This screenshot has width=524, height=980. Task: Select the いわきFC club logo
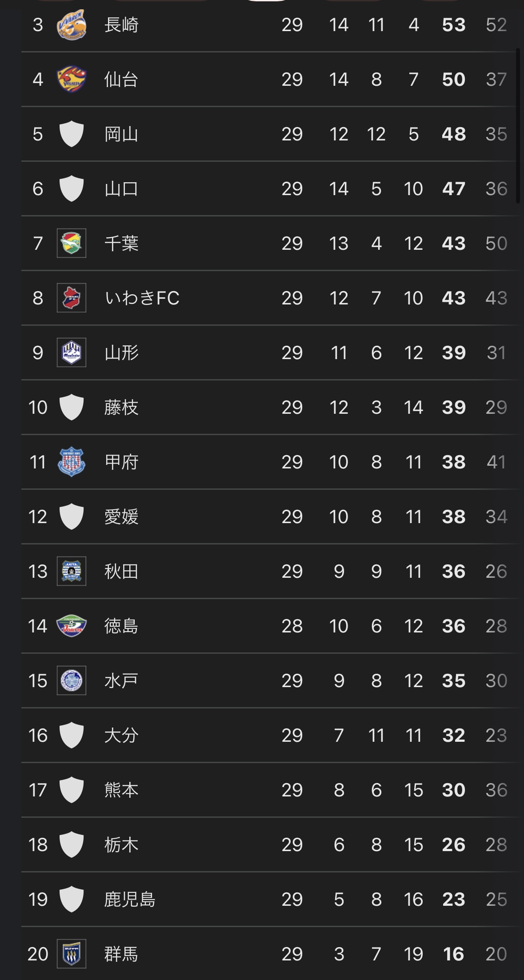tap(71, 298)
